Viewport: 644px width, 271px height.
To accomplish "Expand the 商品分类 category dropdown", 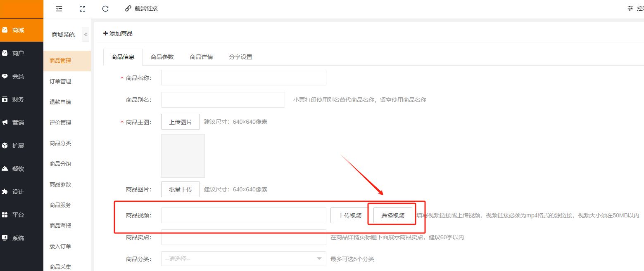I will [243, 259].
